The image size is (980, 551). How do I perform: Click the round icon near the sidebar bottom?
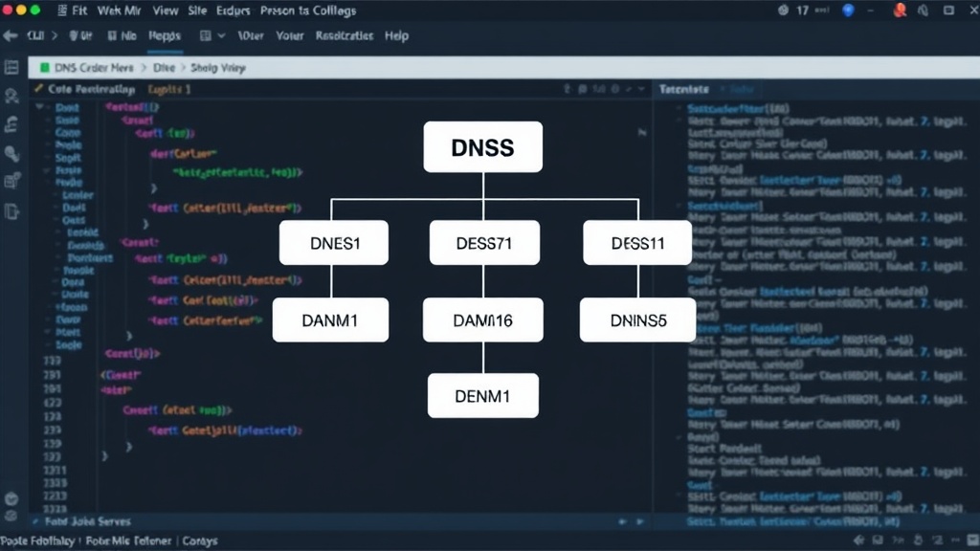(x=11, y=498)
